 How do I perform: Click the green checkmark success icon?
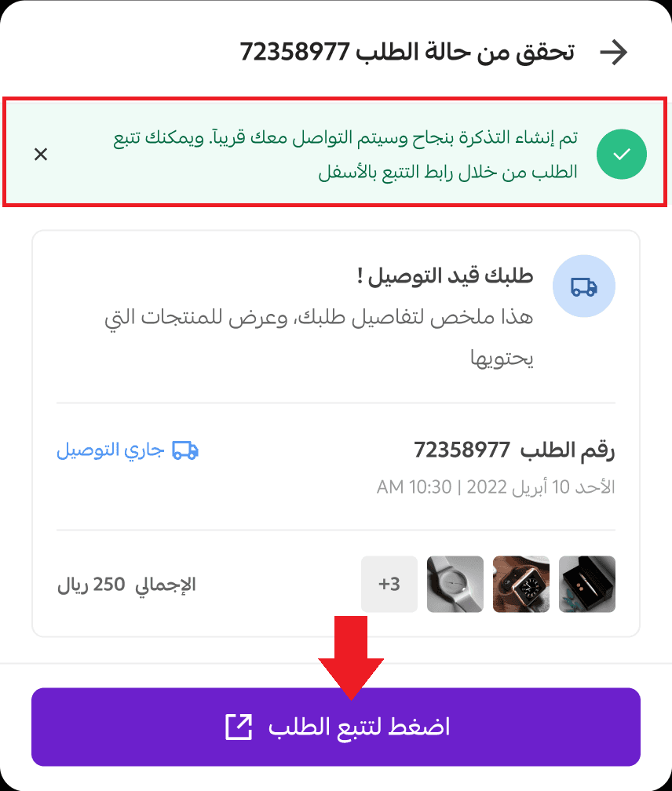(621, 155)
